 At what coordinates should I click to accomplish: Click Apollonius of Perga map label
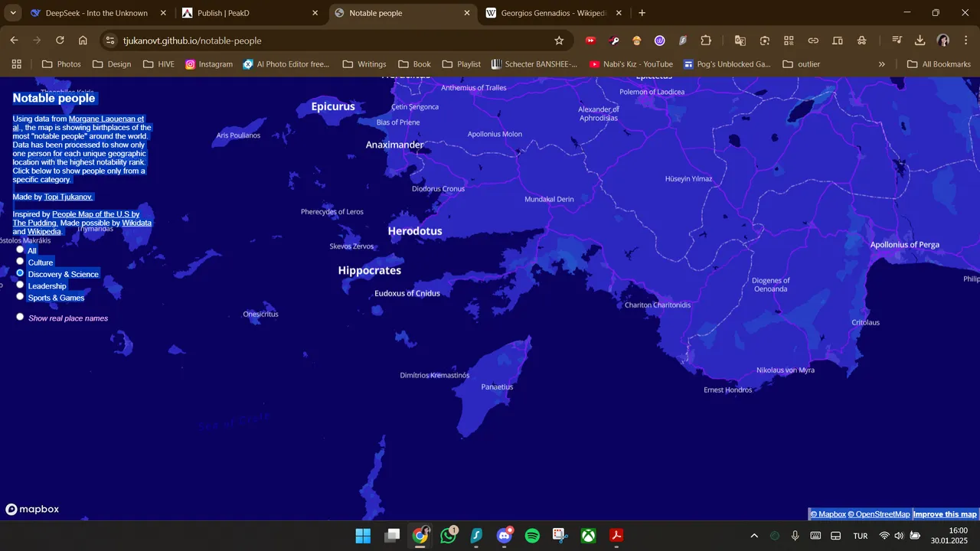904,245
